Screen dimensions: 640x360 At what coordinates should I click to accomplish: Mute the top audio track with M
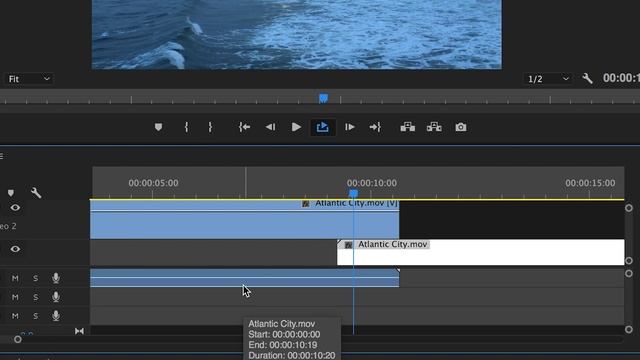click(x=15, y=278)
